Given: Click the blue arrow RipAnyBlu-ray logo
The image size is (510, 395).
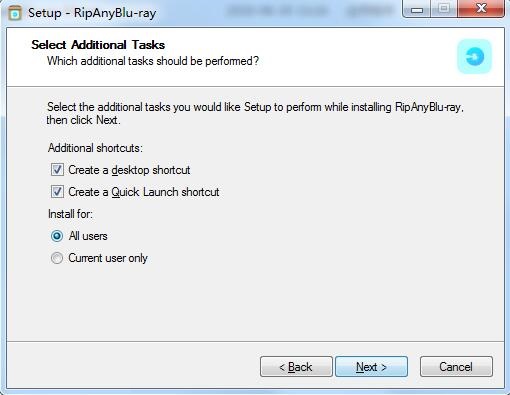Looking at the screenshot, I should click(474, 56).
